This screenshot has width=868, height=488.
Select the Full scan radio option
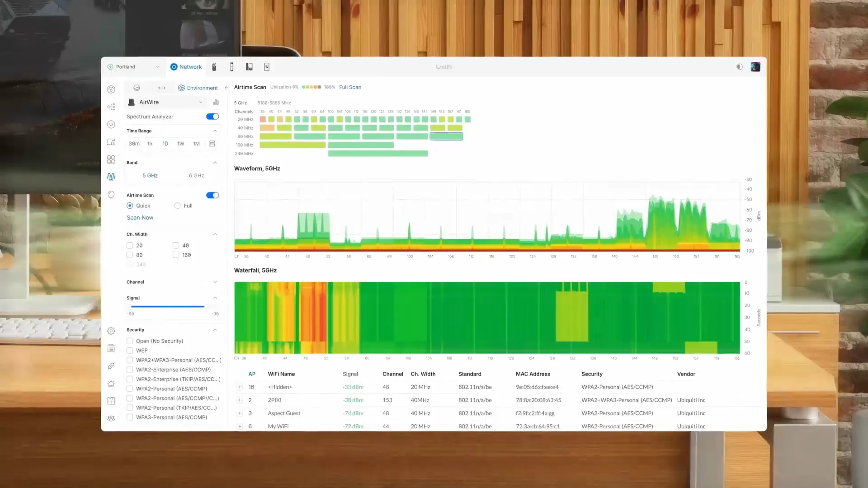tap(178, 206)
